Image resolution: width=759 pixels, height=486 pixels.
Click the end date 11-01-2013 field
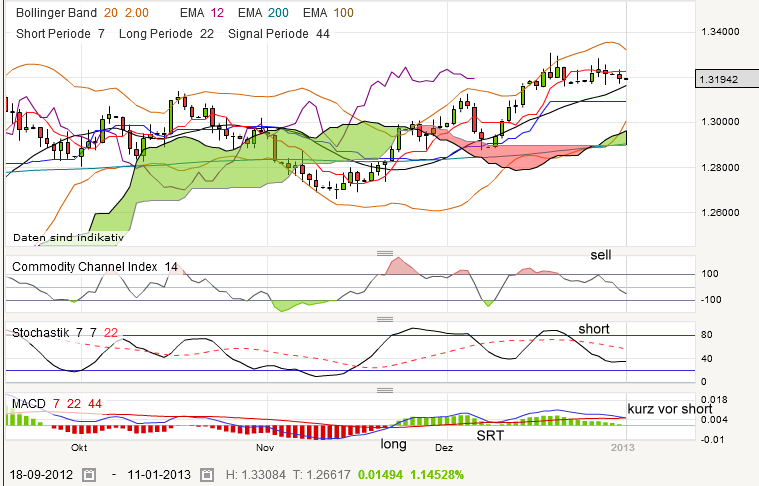click(x=164, y=473)
